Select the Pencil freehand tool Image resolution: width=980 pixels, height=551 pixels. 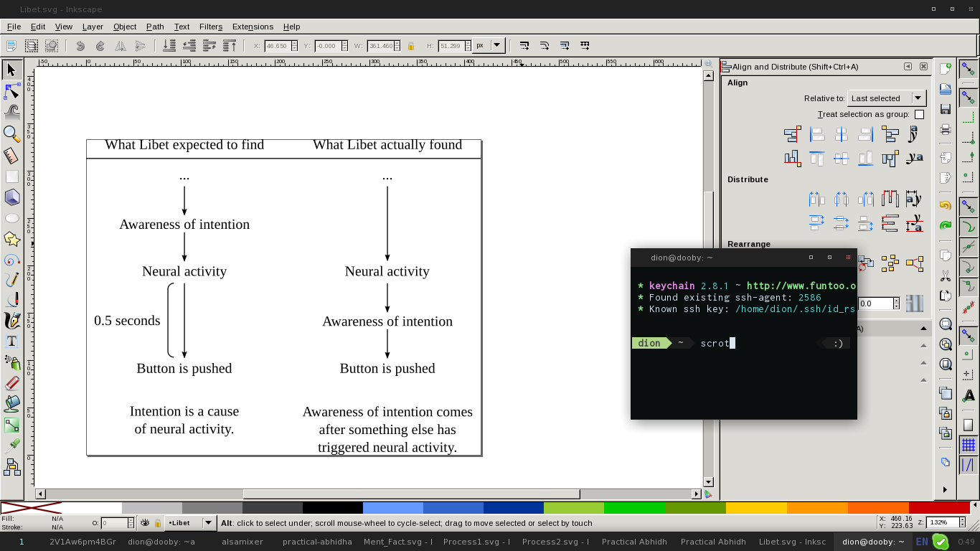click(x=11, y=280)
